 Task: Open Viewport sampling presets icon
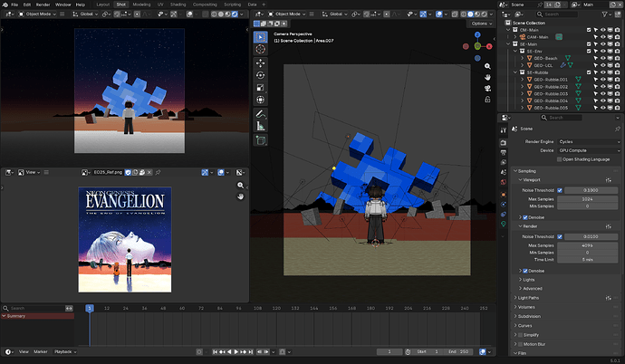tap(609, 180)
